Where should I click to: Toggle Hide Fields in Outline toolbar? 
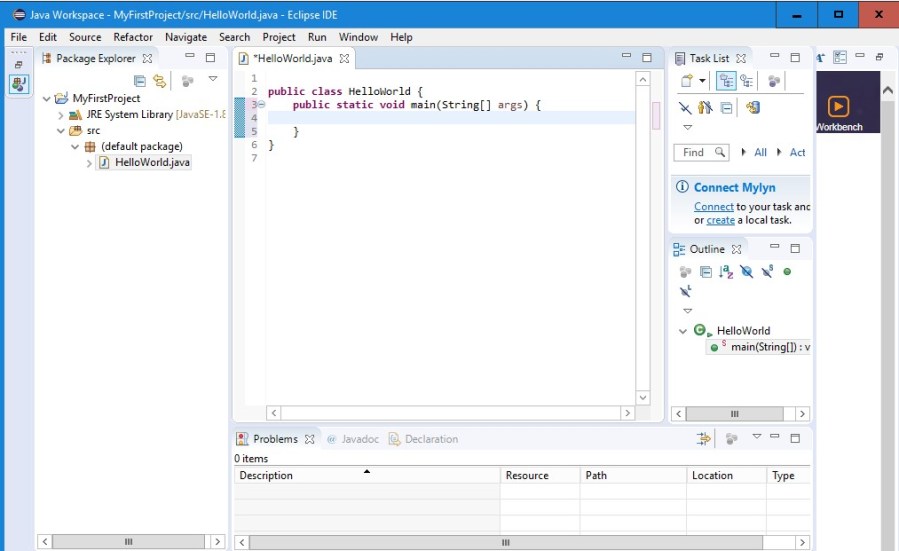point(746,272)
